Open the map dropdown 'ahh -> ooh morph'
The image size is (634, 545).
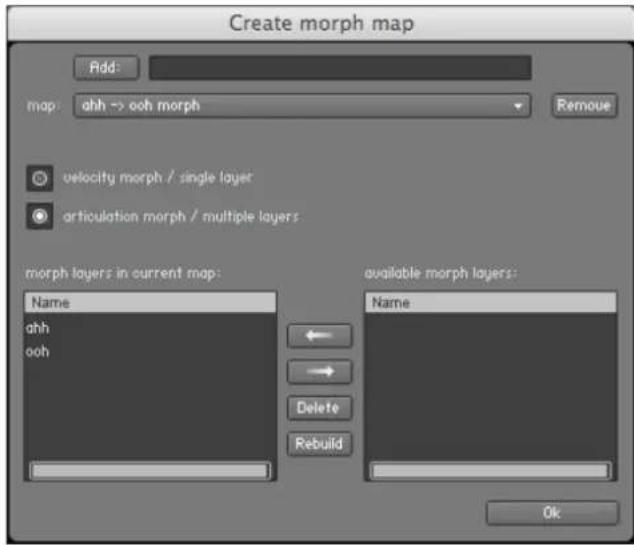pos(302,106)
